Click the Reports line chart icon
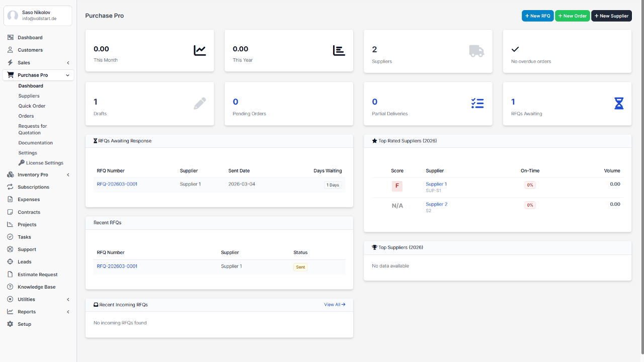Viewport: 644px width, 362px height. tap(10, 312)
